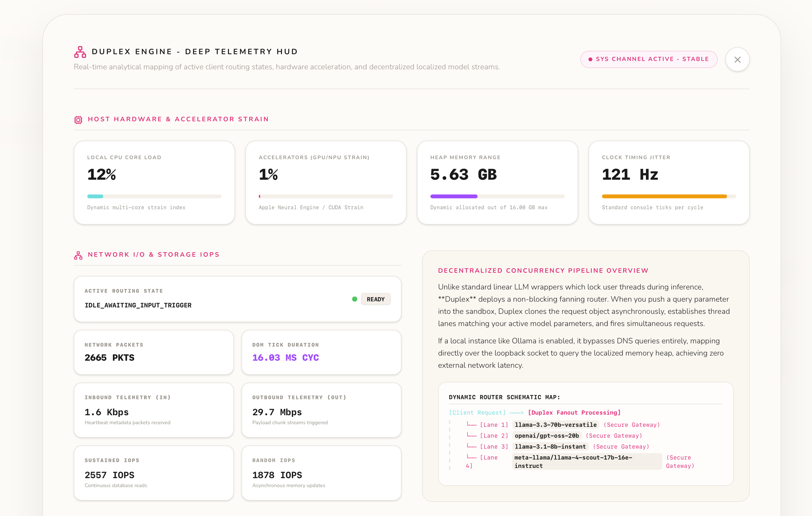Click the GPU/NPU strain progress bar

point(326,196)
